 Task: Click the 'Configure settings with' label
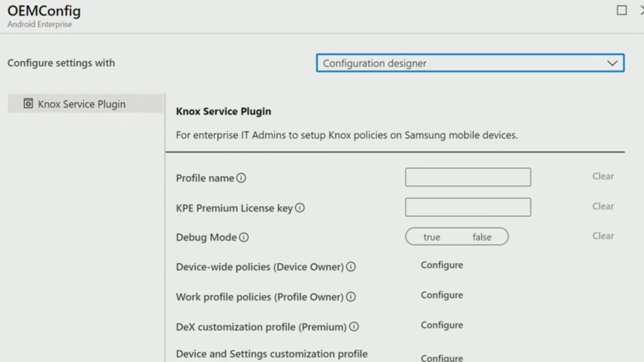(61, 63)
